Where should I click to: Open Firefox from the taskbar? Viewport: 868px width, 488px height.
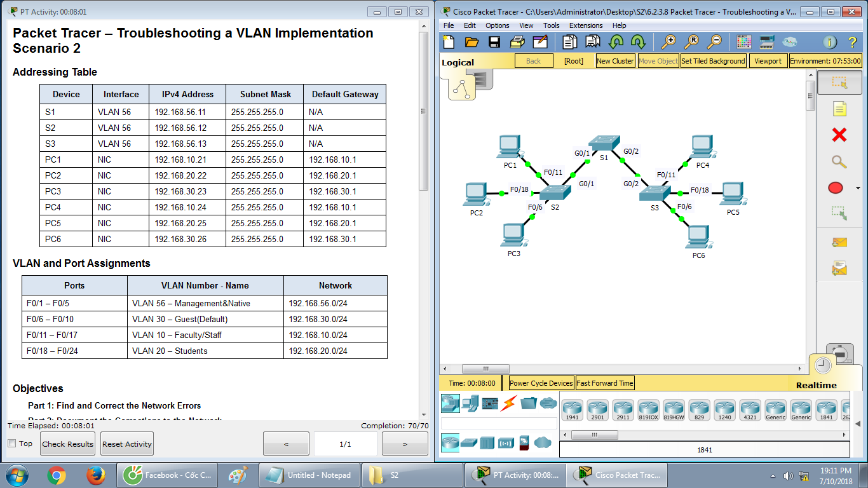[x=96, y=475]
